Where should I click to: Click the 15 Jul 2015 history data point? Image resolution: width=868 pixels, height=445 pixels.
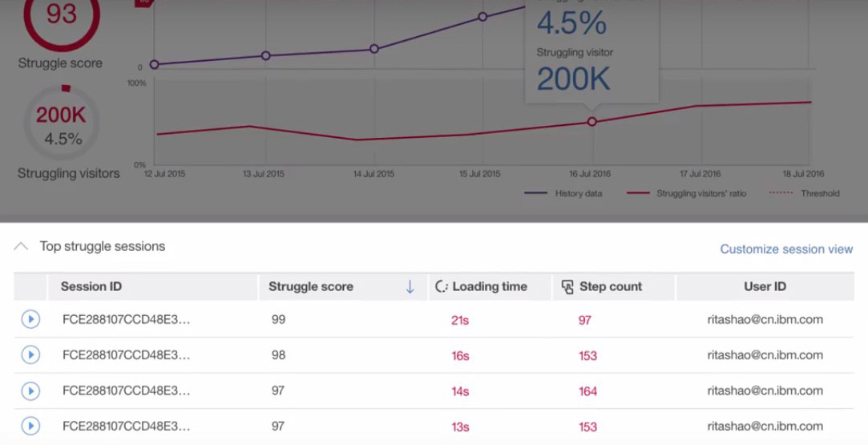[482, 17]
